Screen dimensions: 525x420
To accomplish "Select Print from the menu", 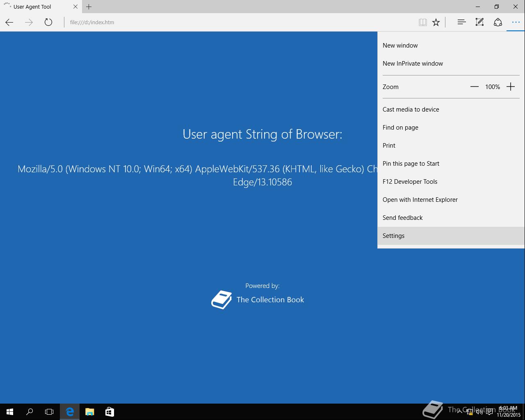I will [x=451, y=146].
